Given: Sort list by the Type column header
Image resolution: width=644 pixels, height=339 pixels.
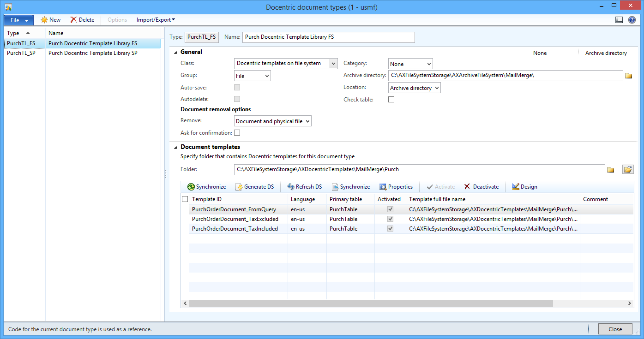Looking at the screenshot, I should (x=25, y=33).
